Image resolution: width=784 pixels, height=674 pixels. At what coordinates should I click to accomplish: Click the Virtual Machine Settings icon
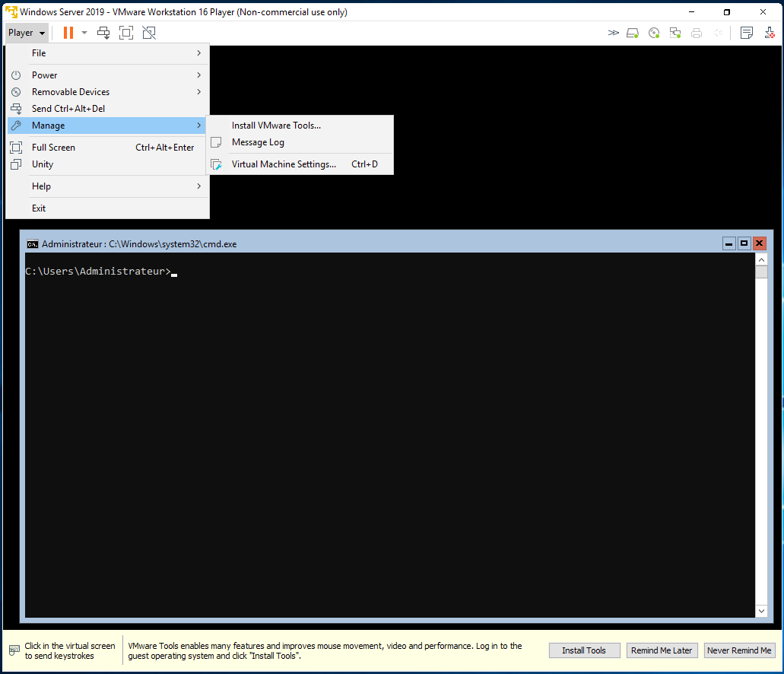216,164
